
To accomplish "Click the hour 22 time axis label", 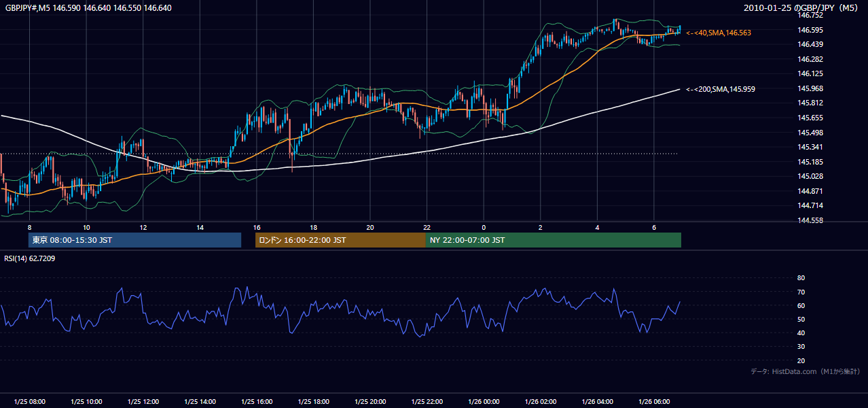I will 427,227.
